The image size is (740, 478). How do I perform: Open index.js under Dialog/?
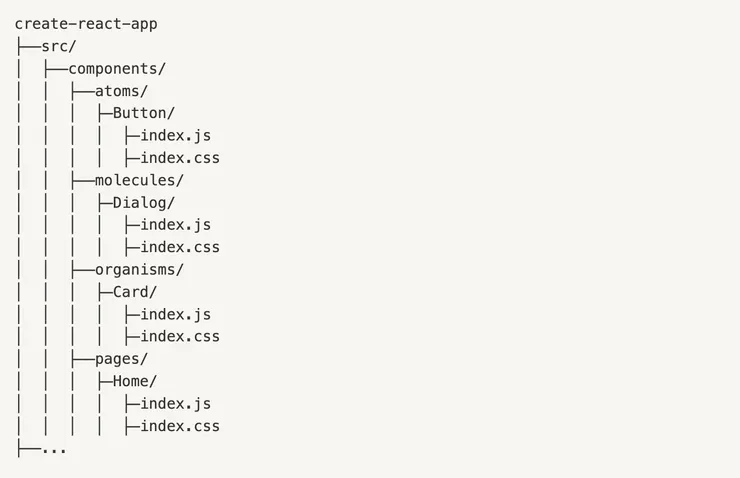click(175, 225)
